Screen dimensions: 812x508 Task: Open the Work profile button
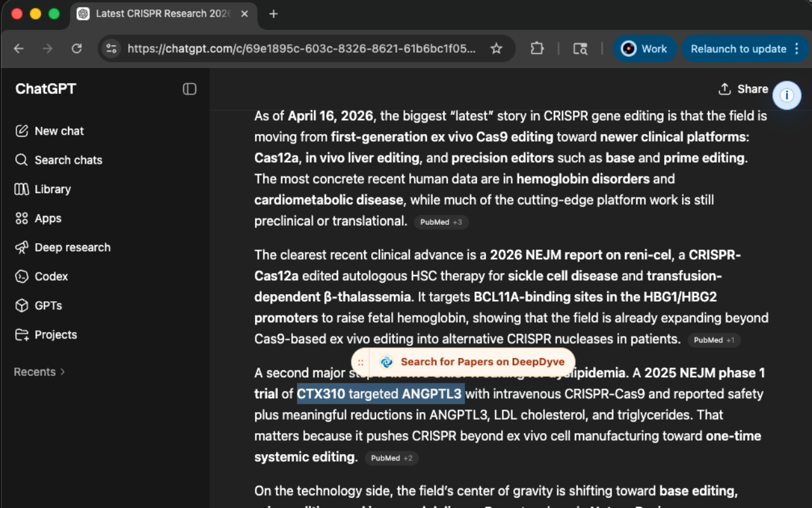[x=644, y=49]
